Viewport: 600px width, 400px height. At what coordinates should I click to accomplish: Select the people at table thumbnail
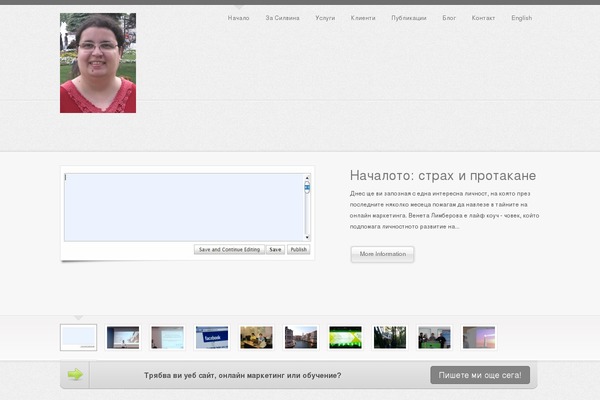tap(256, 337)
